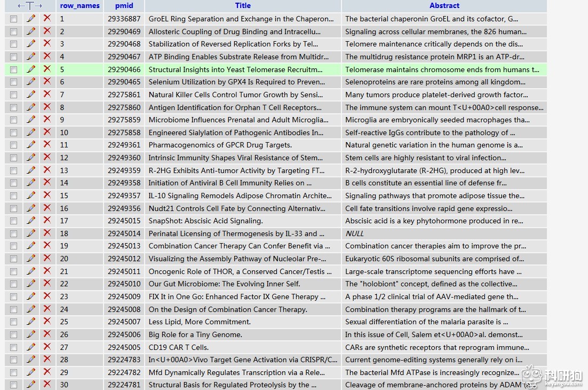Edit row 27 CD19 CAR T Cells
This screenshot has height=390, width=588.
tap(31, 347)
